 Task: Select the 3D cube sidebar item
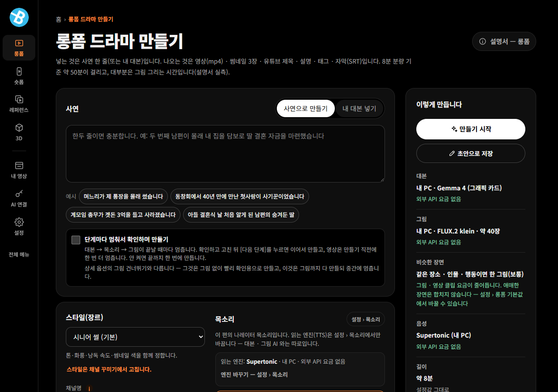[19, 132]
